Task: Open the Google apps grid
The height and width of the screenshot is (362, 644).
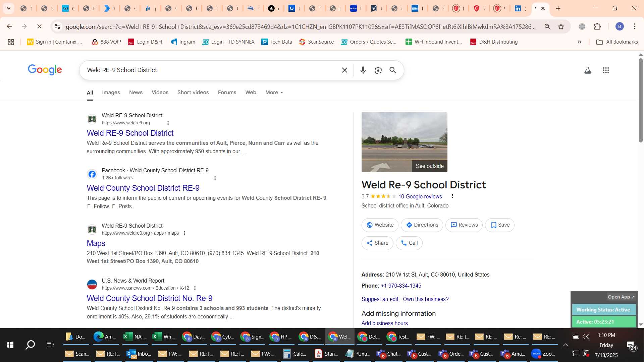Action: point(606,70)
